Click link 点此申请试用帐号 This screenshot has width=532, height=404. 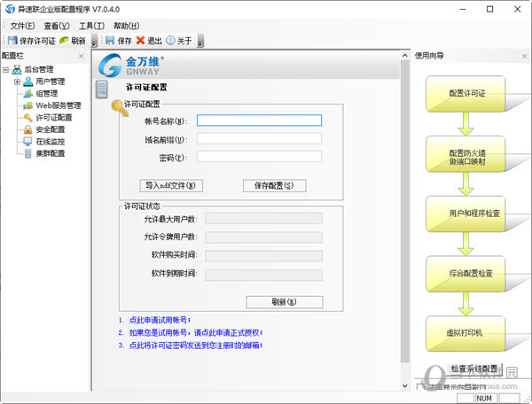(x=160, y=320)
